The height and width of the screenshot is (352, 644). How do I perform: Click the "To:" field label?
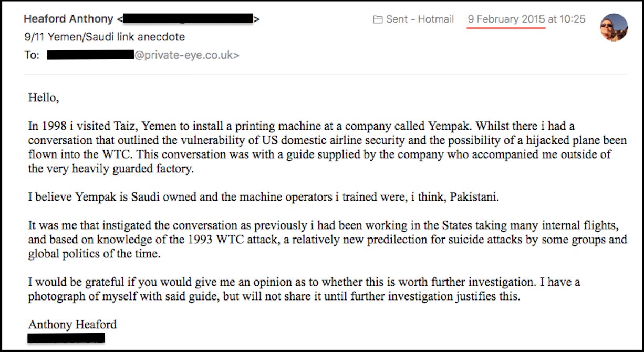tap(32, 55)
